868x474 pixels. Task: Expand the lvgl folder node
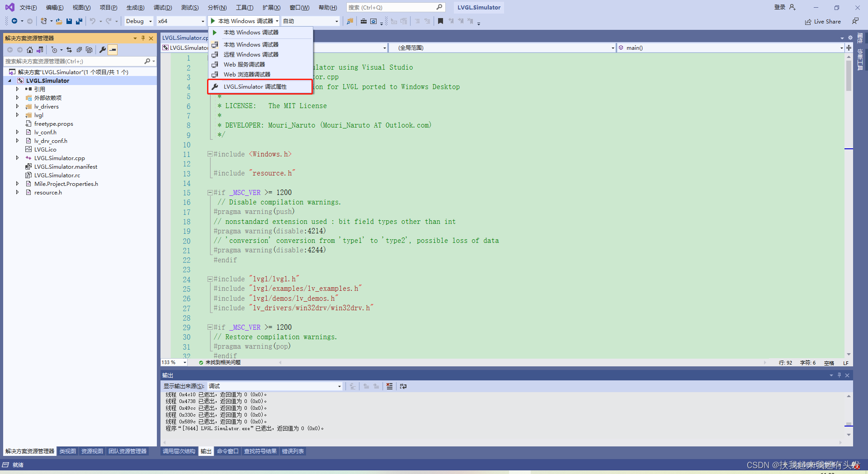(x=17, y=115)
